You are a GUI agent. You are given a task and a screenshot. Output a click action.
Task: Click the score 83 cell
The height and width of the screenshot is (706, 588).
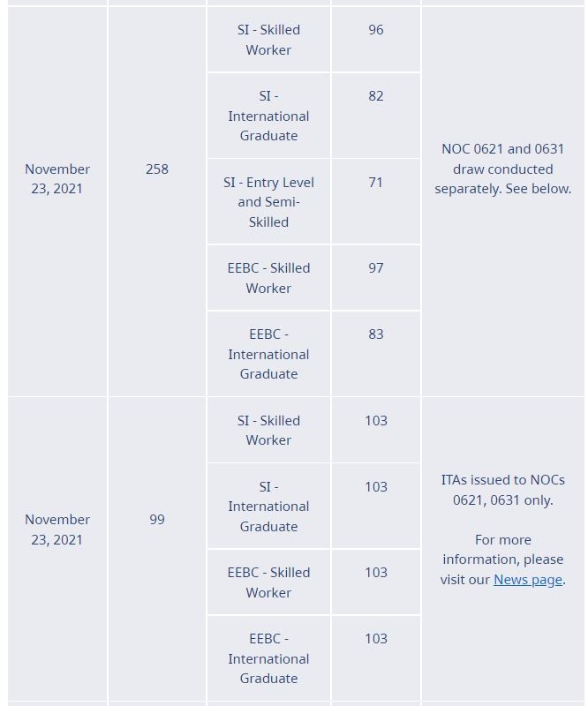click(x=376, y=354)
